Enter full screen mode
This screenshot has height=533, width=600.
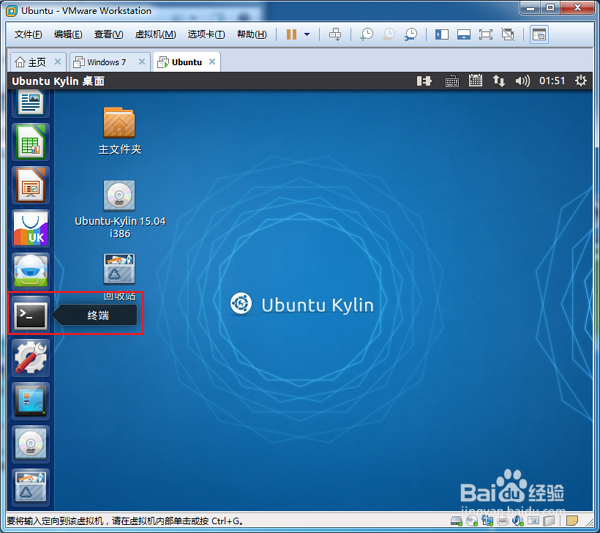click(486, 34)
